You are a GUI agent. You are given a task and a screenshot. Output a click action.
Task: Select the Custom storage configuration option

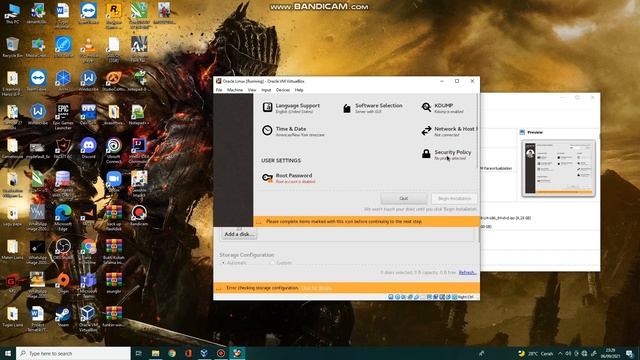click(x=281, y=263)
